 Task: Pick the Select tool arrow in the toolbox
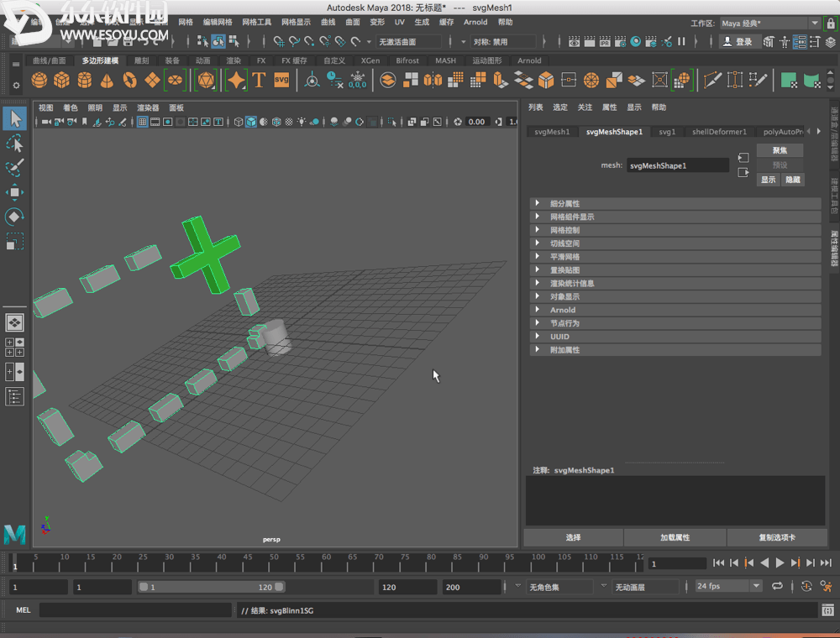(15, 119)
